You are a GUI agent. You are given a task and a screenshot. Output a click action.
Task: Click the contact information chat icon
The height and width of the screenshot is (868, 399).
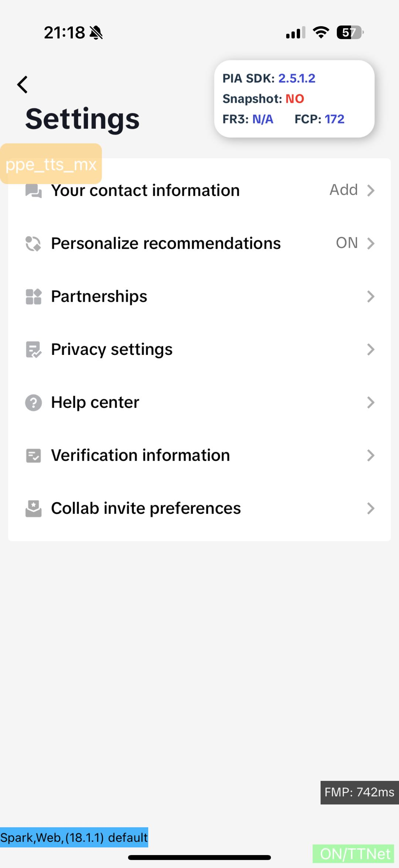click(33, 191)
